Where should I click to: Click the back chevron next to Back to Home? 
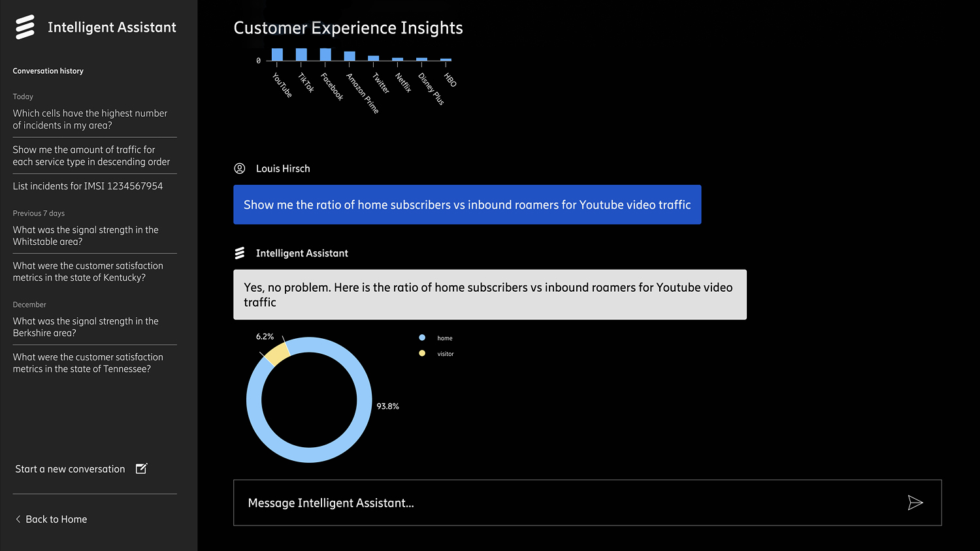click(x=17, y=518)
